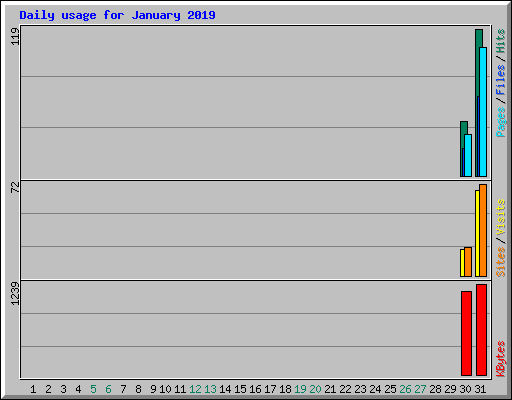Click the 1239 axis maximum value

coord(15,293)
